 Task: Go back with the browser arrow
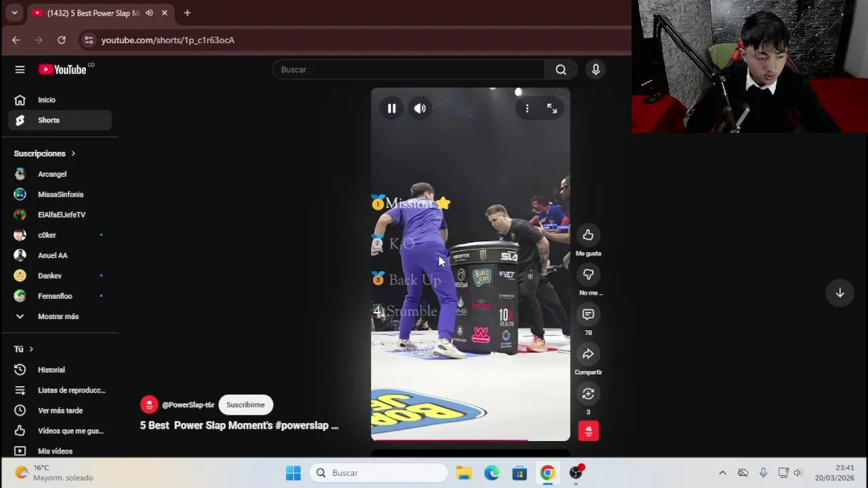(x=16, y=40)
